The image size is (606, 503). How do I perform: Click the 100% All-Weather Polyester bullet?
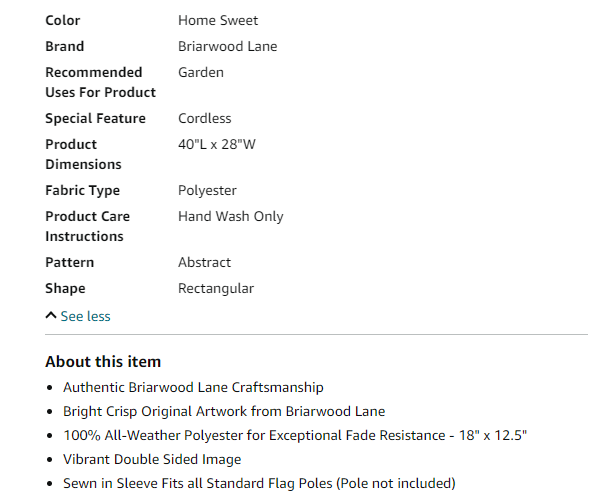295,435
